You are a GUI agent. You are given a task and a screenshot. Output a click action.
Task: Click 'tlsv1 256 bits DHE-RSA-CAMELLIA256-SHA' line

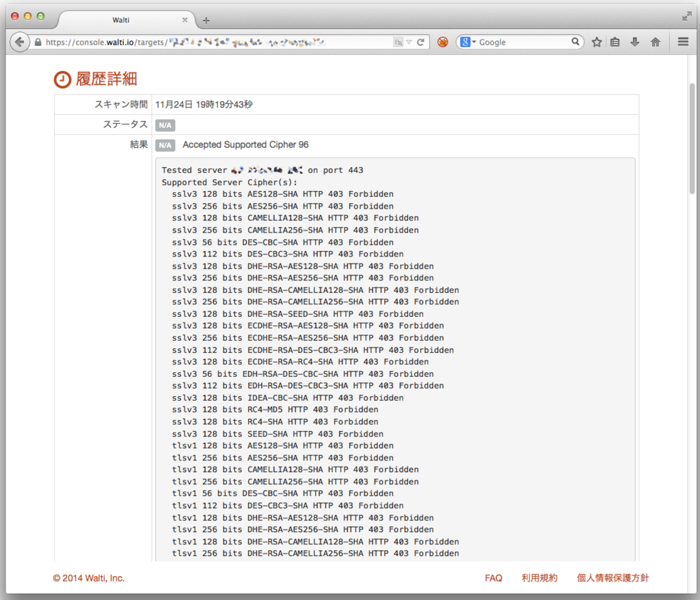point(315,553)
